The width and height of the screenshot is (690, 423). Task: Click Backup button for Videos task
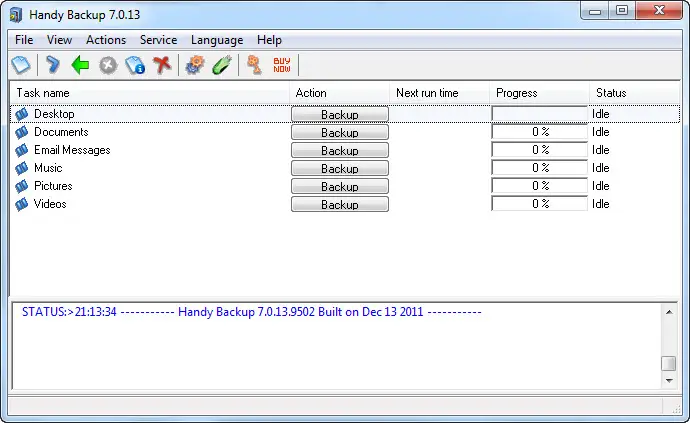(340, 205)
